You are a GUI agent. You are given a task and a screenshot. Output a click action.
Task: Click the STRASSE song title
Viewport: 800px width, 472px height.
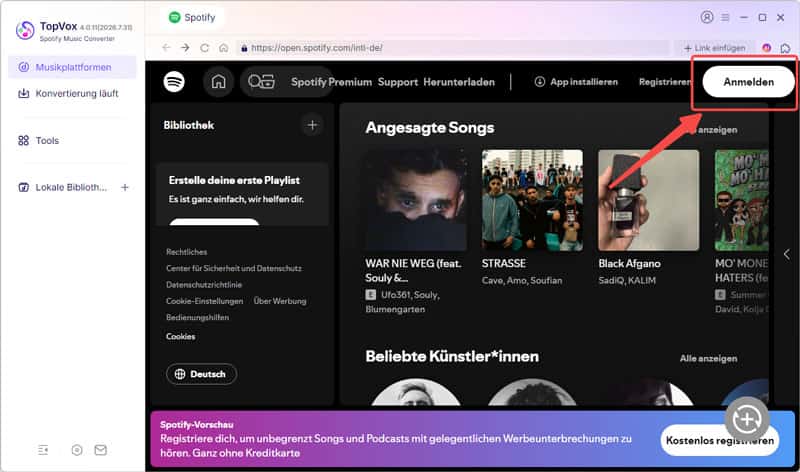coord(504,263)
